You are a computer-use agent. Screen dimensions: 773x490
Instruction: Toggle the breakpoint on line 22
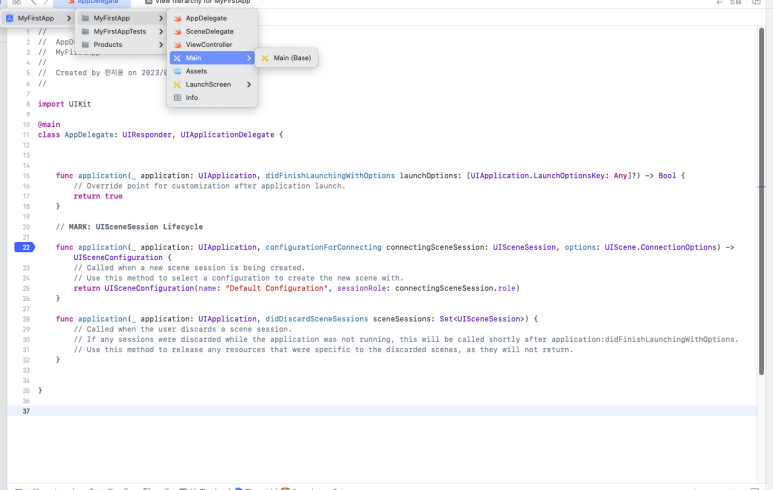click(x=25, y=247)
